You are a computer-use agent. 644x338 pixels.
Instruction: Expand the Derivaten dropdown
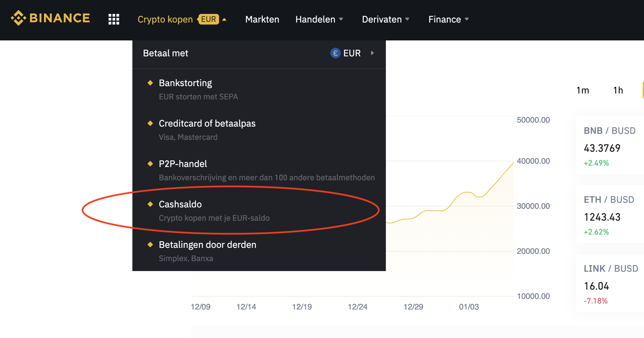[407, 19]
